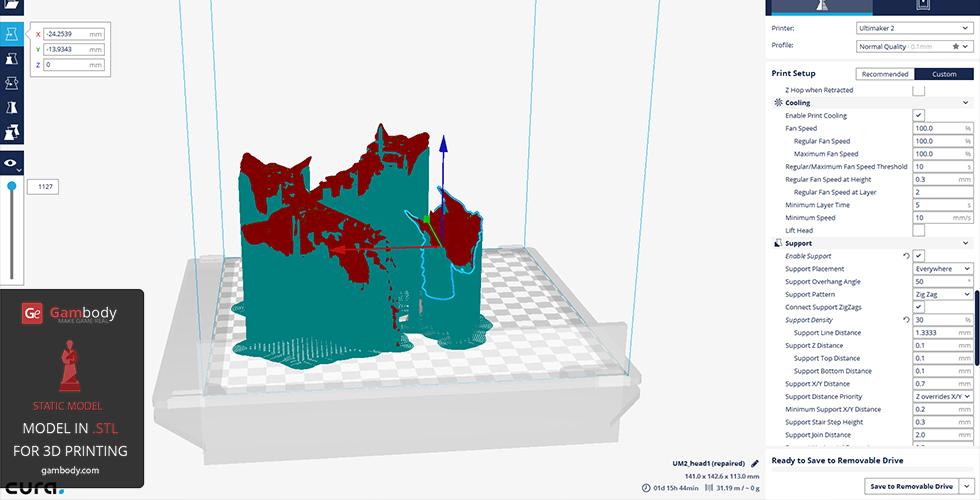Click the Support section icon
Viewport: 980px width, 500px height.
coord(778,243)
